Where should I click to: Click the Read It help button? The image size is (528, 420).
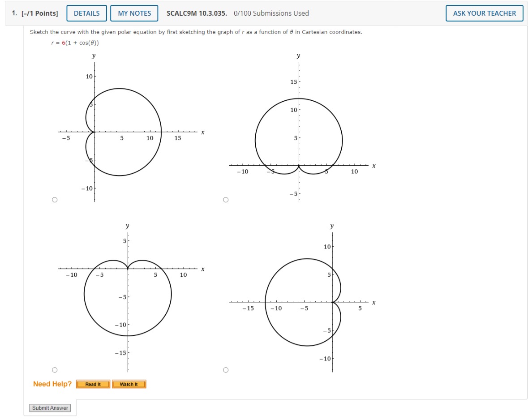pyautogui.click(x=92, y=384)
